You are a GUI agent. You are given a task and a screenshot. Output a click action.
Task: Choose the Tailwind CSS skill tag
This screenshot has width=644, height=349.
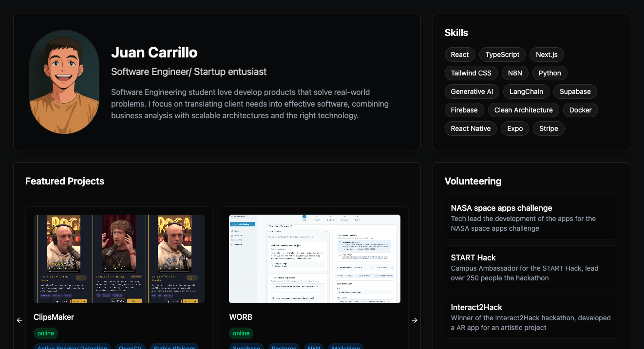point(471,73)
